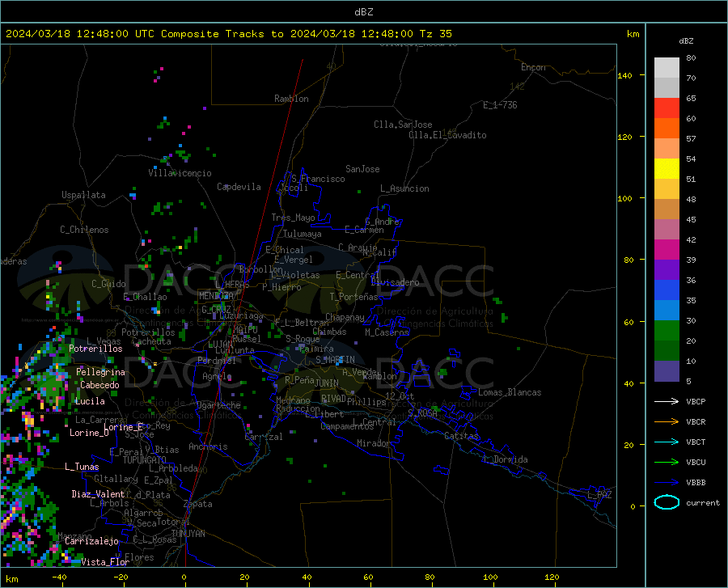728x588 pixels.
Task: Click the C_Guido map label
Action: click(108, 284)
